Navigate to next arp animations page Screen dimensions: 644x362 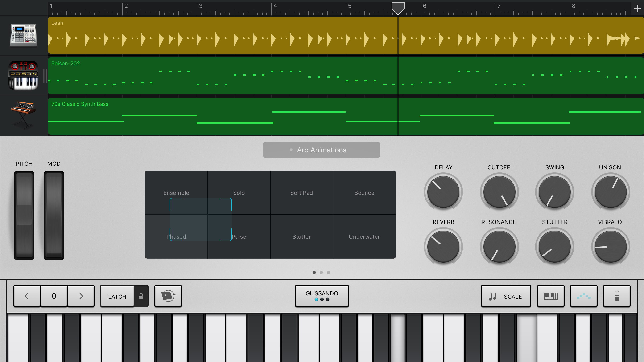coord(322,272)
